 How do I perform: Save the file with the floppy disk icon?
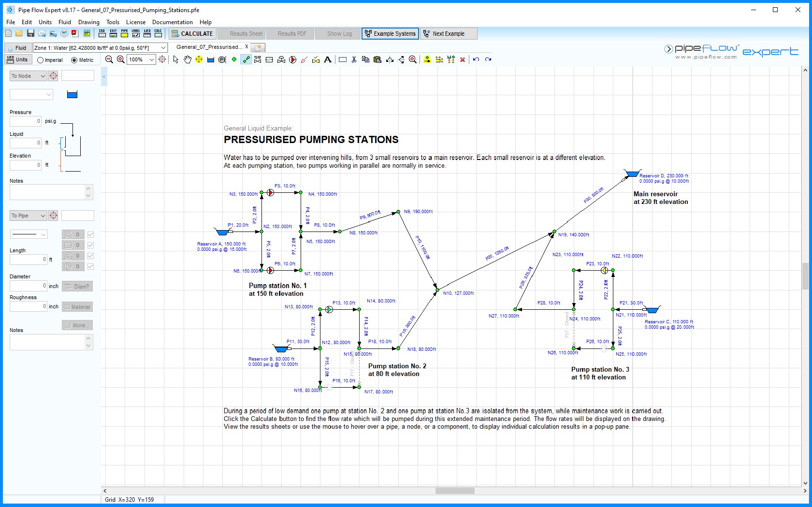pyautogui.click(x=30, y=33)
